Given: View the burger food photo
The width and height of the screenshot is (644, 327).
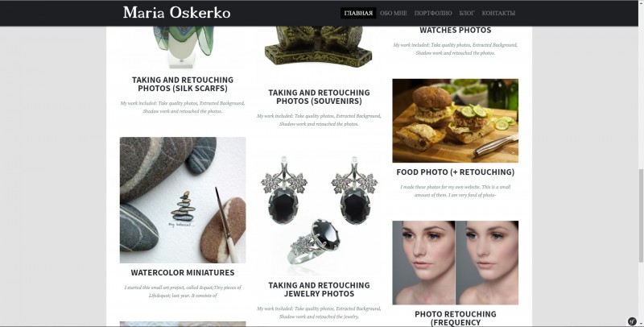Looking at the screenshot, I should tap(455, 121).
